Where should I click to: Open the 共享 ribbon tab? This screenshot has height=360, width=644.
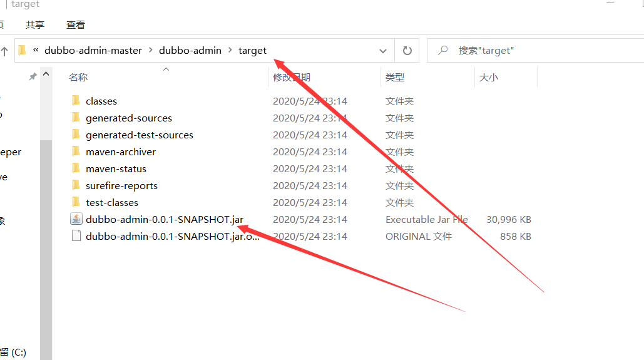(x=35, y=24)
